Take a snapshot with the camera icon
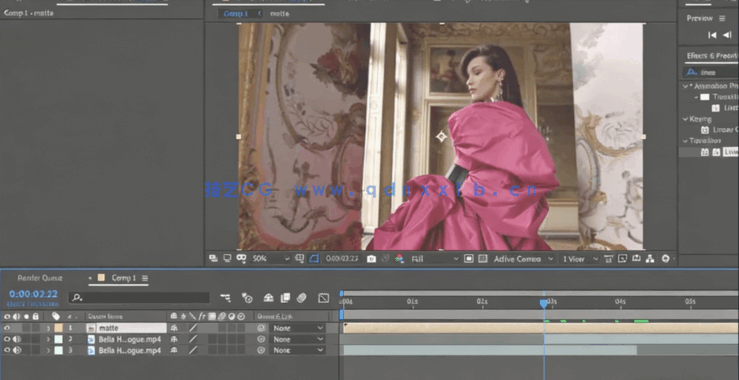739x380 pixels. pos(371,258)
